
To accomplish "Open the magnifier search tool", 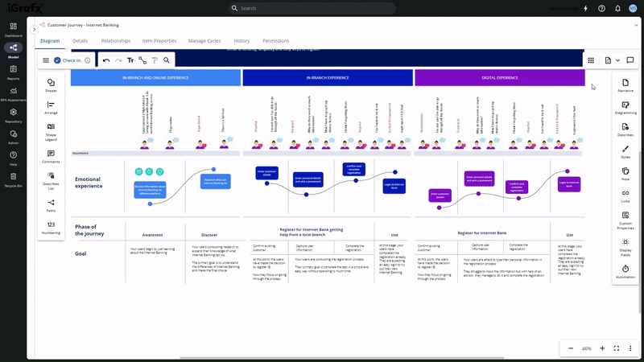I will tap(167, 60).
